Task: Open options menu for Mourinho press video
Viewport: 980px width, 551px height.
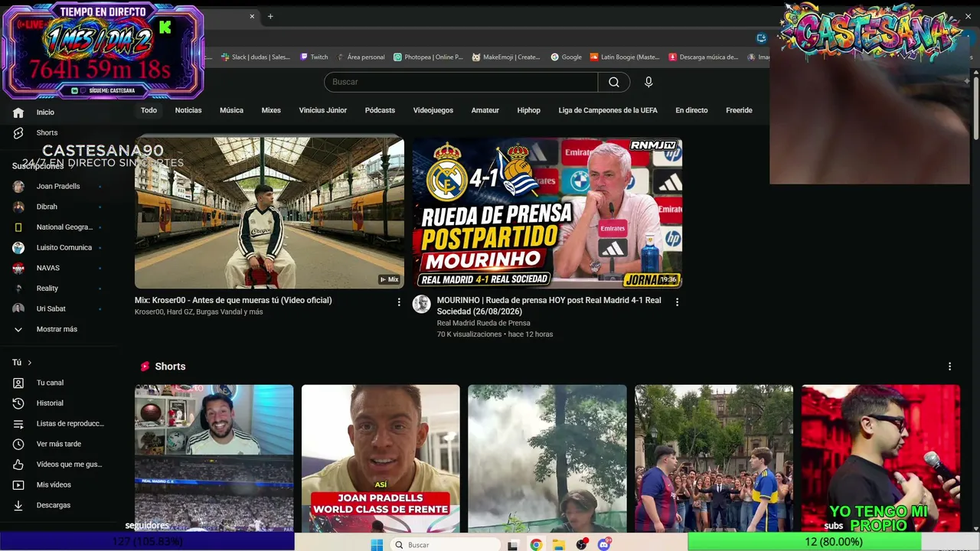Action: tap(677, 302)
